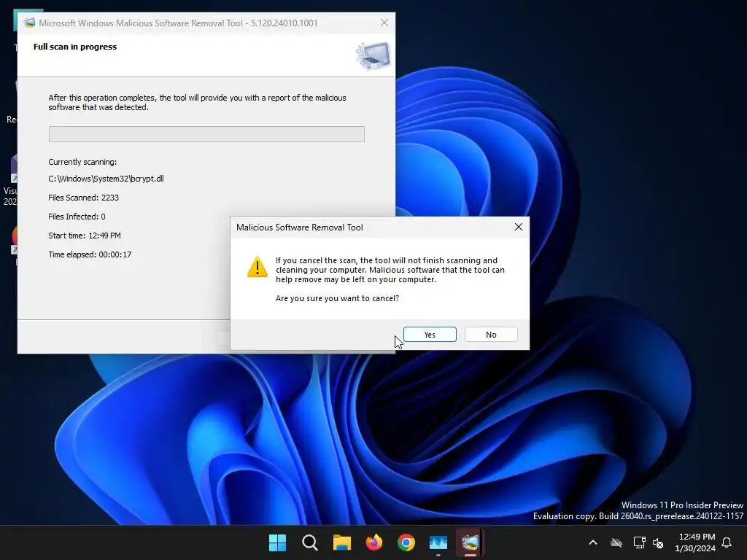This screenshot has width=747, height=560.
Task: Click the muted volume tray icon
Action: click(x=658, y=542)
